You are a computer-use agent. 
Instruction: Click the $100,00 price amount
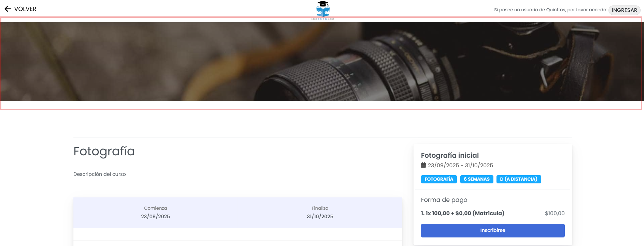tap(555, 213)
